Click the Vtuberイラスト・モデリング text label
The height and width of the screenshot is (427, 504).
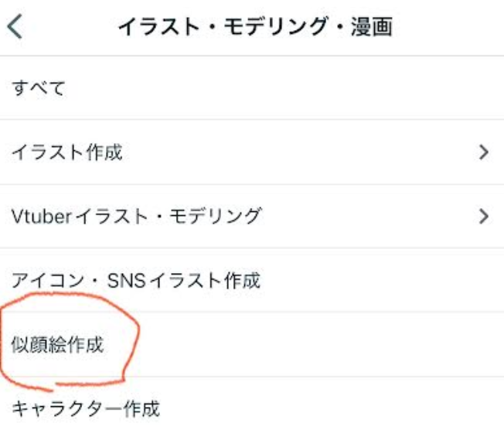(135, 216)
